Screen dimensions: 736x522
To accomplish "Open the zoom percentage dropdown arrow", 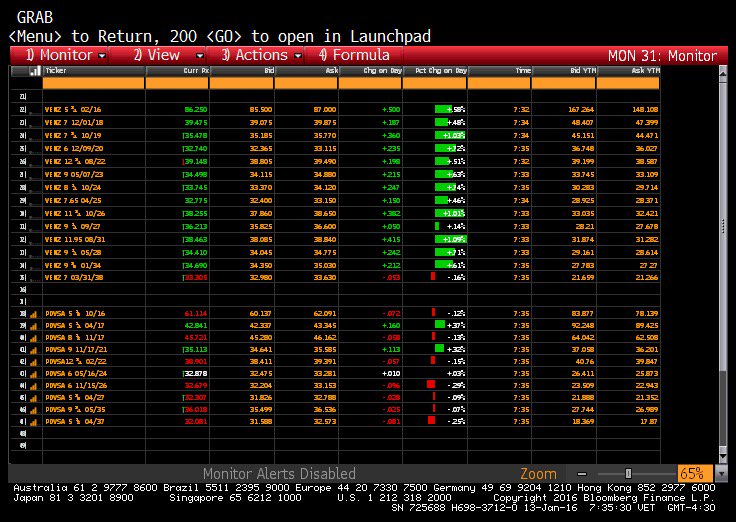I will (x=721, y=474).
